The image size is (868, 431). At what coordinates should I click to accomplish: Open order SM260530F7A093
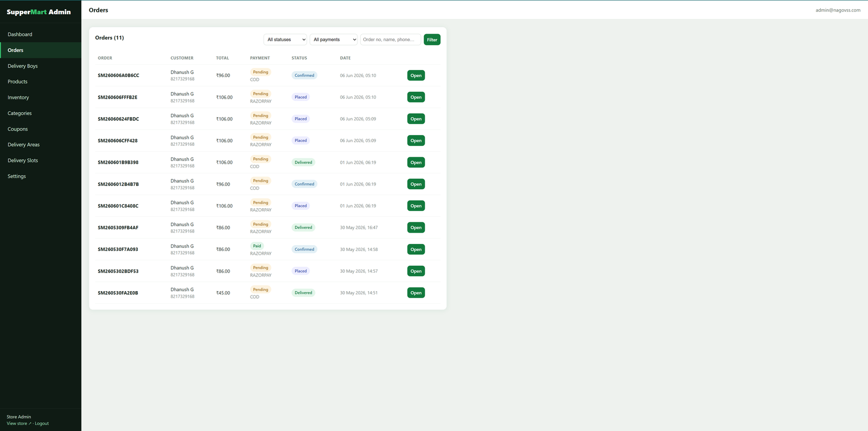pyautogui.click(x=416, y=249)
